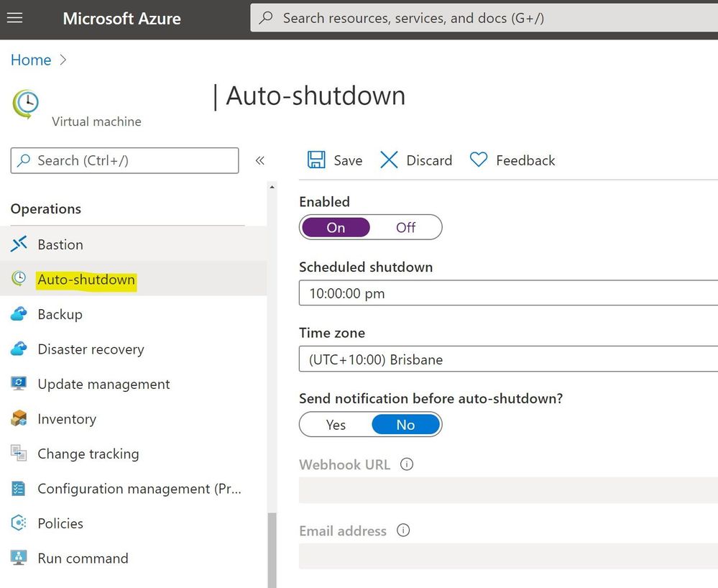Image resolution: width=718 pixels, height=588 pixels.
Task: Focus the sidebar Search (Ctrl+/) field
Action: [x=124, y=160]
